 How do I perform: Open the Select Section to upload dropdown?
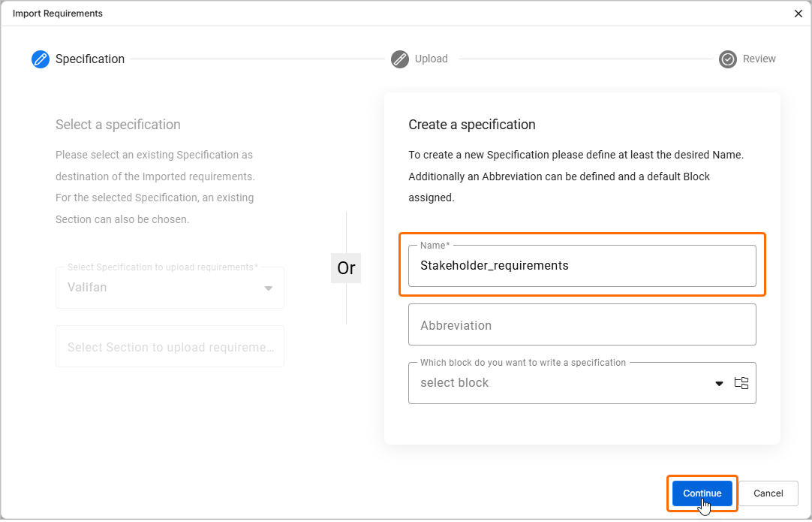pos(170,347)
